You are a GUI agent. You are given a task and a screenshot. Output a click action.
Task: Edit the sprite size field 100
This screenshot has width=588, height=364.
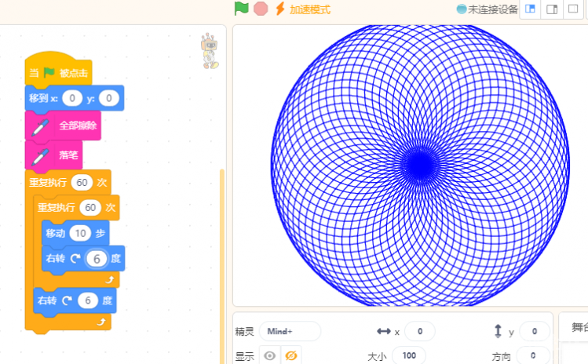[x=409, y=355]
